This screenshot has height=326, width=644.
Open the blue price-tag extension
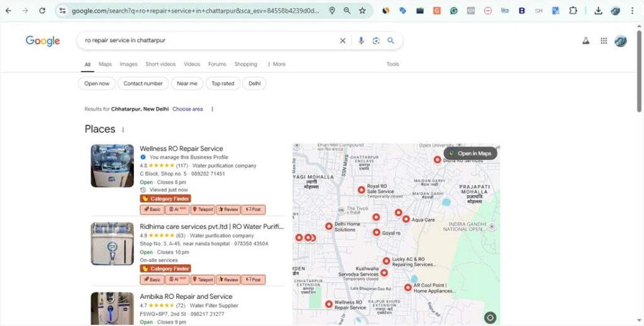click(x=402, y=11)
